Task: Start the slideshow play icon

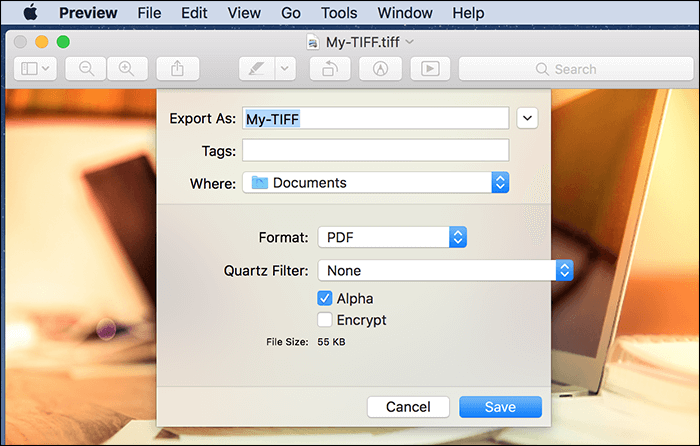Action: 430,69
